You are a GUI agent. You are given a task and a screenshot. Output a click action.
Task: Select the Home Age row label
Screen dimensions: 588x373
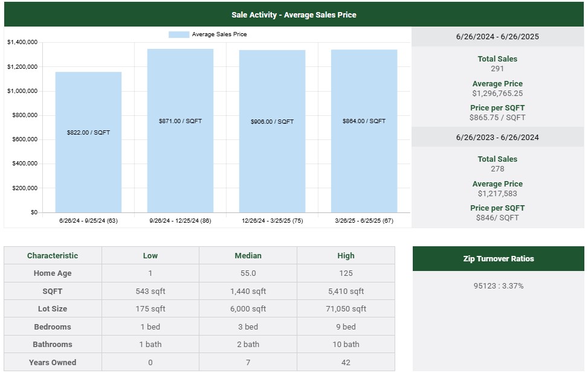point(53,273)
